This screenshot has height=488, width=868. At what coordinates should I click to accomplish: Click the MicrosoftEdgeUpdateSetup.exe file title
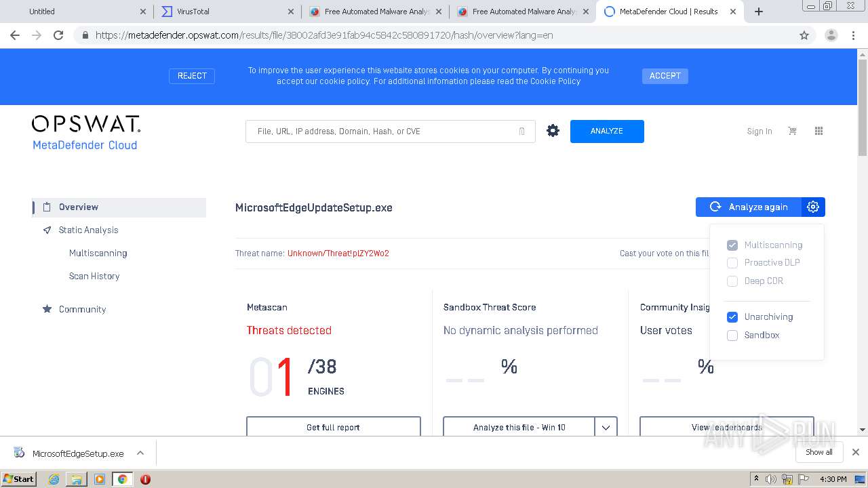pyautogui.click(x=314, y=208)
